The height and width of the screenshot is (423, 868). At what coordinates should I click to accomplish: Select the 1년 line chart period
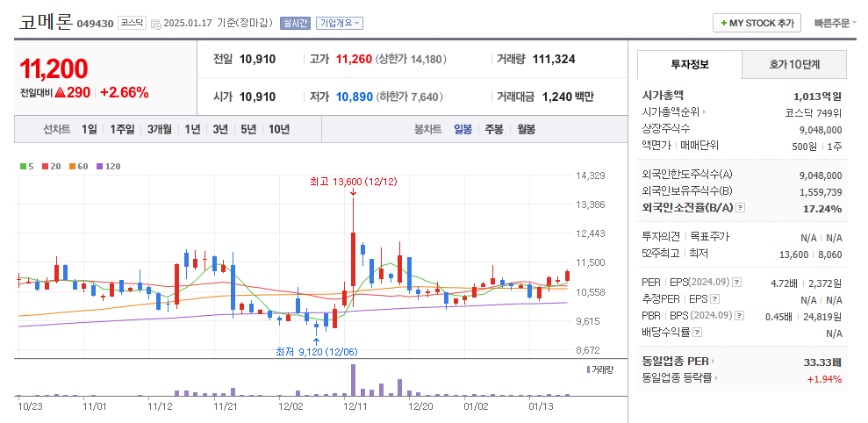192,130
